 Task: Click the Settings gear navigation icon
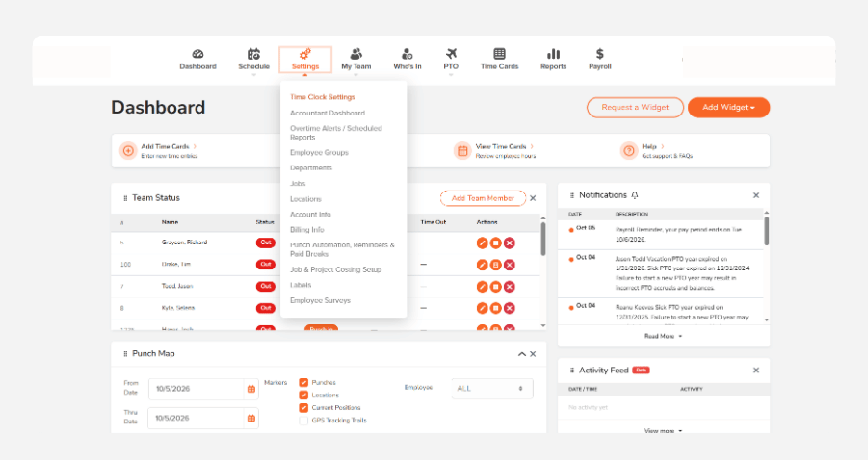pos(305,54)
